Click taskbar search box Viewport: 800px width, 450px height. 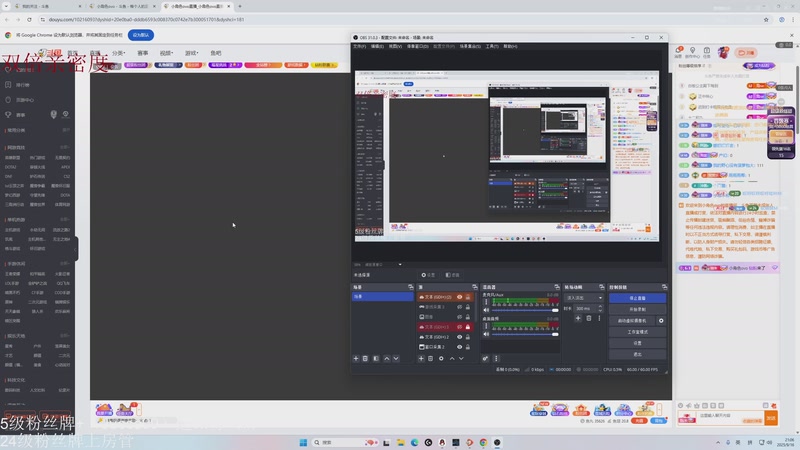345,442
